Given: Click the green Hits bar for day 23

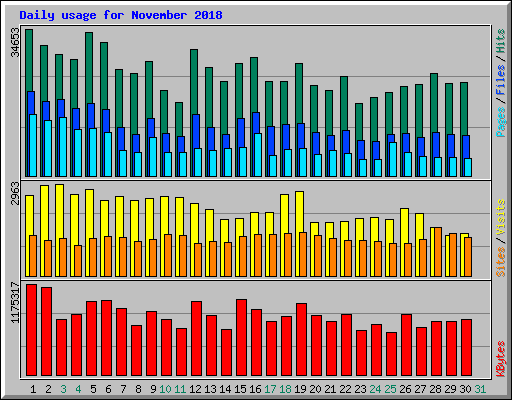Looking at the screenshot, I should tap(359, 122).
